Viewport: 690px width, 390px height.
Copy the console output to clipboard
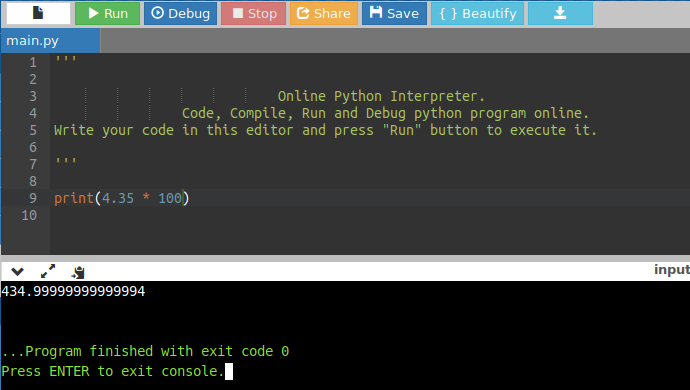point(78,272)
